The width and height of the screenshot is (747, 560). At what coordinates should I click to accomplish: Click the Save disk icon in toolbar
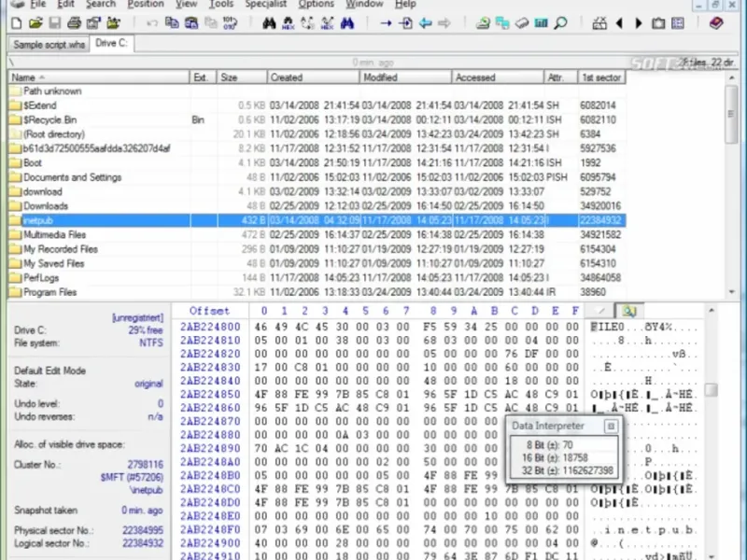click(55, 22)
